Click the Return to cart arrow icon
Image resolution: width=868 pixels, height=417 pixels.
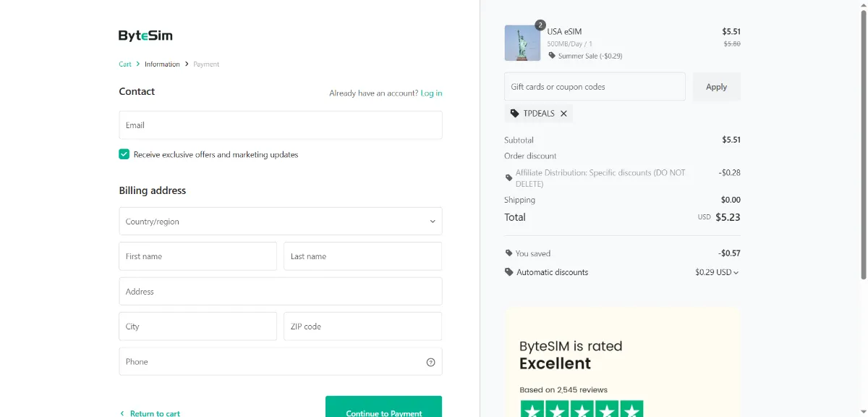(x=122, y=413)
